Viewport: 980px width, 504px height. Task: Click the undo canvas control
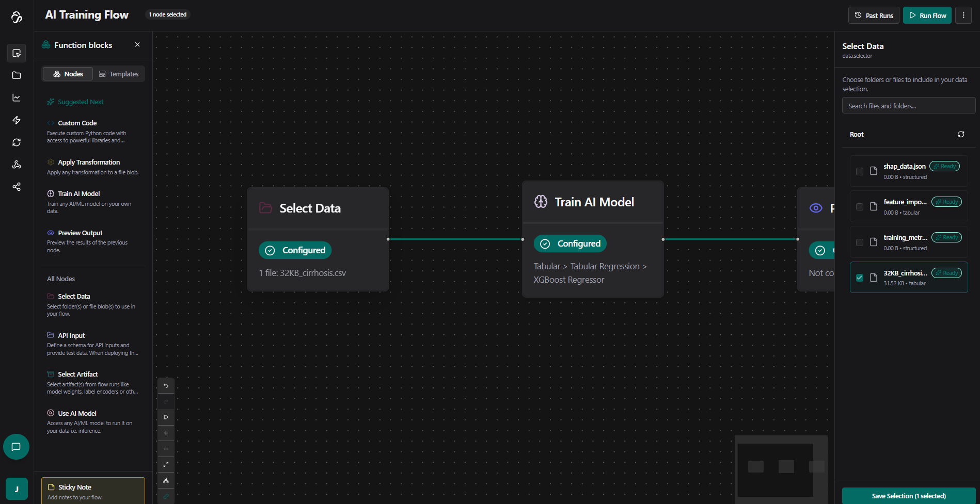pyautogui.click(x=166, y=386)
